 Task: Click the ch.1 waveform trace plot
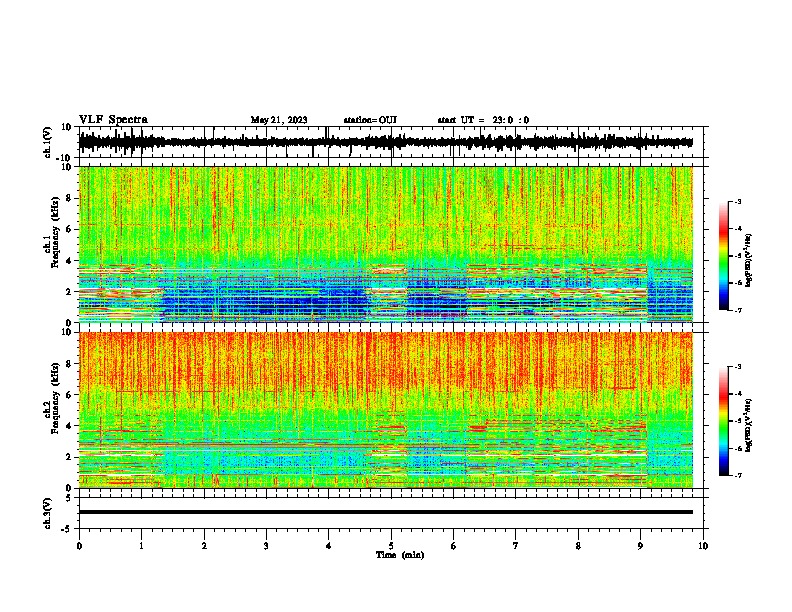click(x=386, y=142)
